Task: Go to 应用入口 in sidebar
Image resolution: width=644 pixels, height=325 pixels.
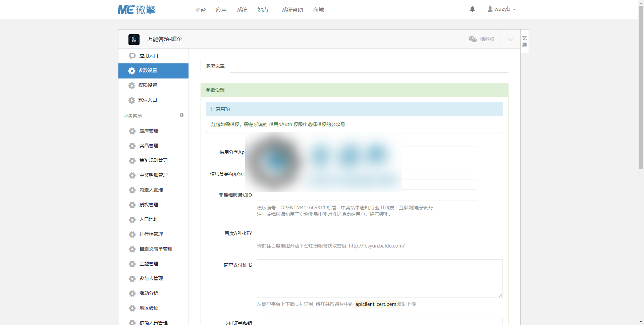Action: (153, 56)
